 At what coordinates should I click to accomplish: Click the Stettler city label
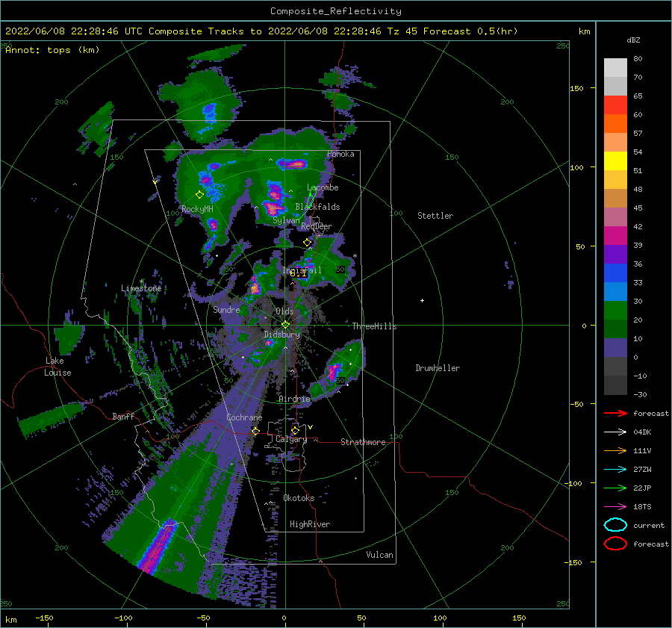click(x=435, y=216)
